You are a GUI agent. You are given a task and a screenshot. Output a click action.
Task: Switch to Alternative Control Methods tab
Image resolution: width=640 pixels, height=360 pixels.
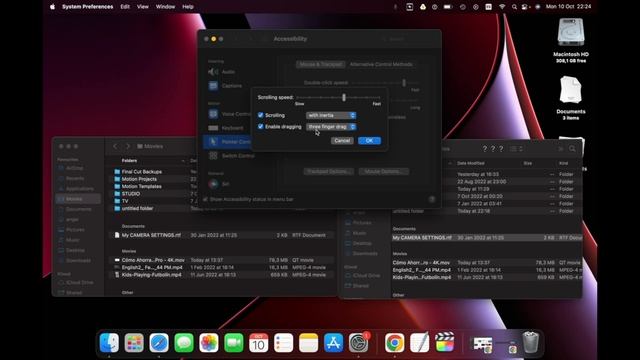coord(381,64)
